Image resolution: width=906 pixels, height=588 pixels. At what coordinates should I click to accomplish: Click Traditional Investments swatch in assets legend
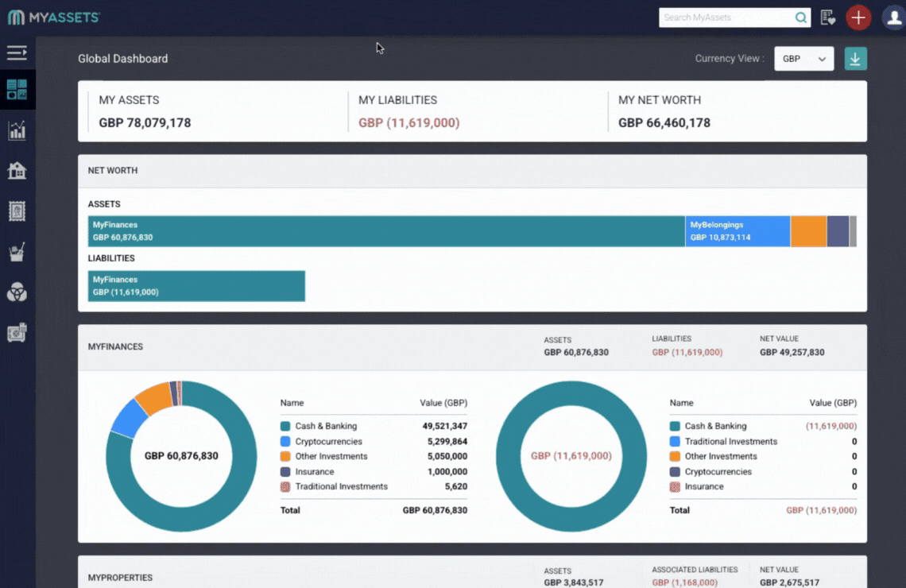click(285, 487)
